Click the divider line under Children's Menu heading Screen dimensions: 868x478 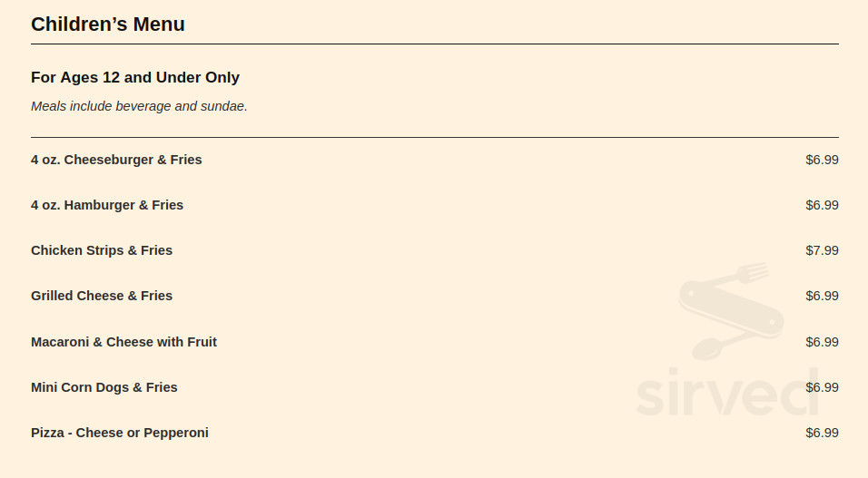434,44
